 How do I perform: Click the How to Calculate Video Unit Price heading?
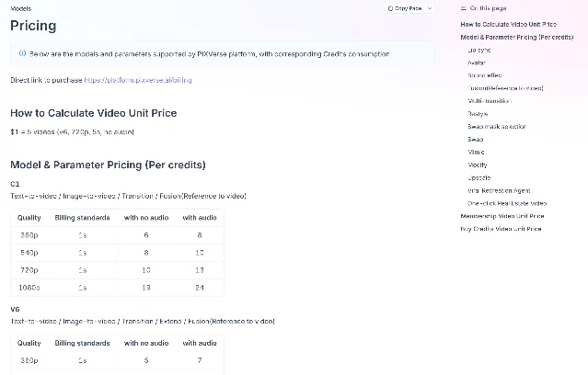93,113
